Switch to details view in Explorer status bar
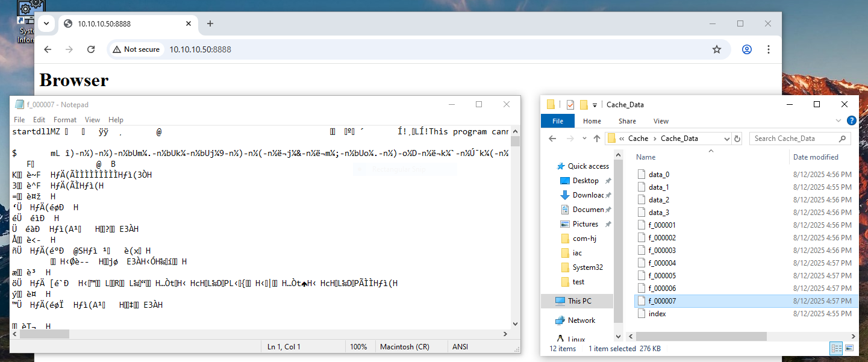The image size is (868, 362). click(x=836, y=348)
